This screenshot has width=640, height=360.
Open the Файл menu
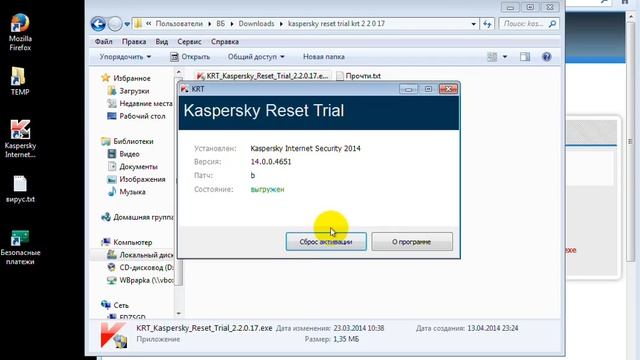103,42
